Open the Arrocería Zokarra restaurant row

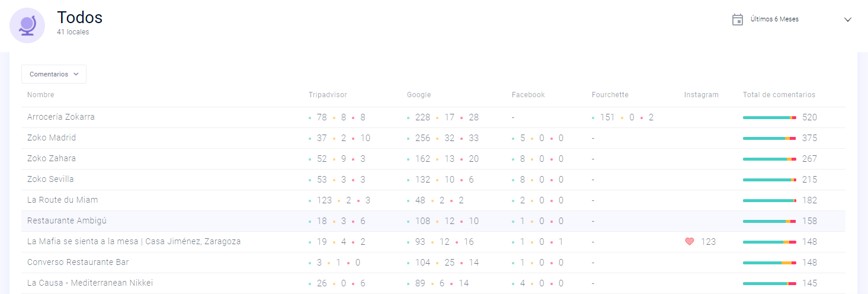tap(433, 117)
